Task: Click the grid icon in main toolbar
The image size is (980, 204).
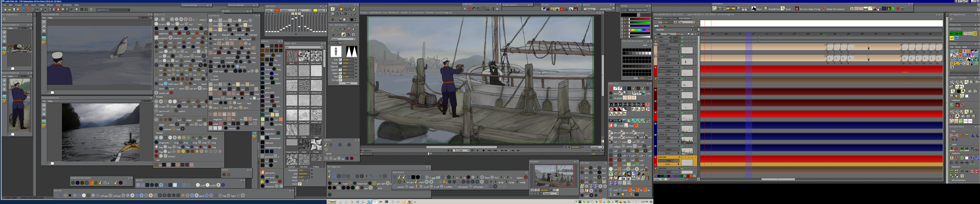Action: coord(82,10)
